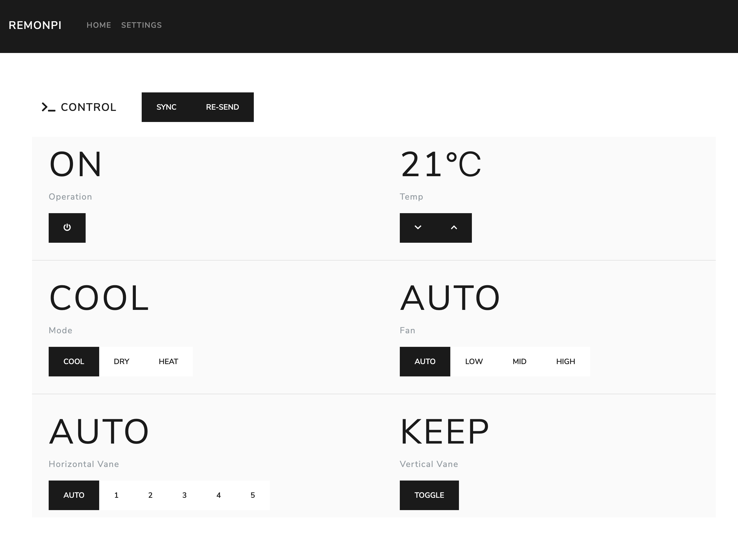Set fan speed to MID

pyautogui.click(x=519, y=361)
